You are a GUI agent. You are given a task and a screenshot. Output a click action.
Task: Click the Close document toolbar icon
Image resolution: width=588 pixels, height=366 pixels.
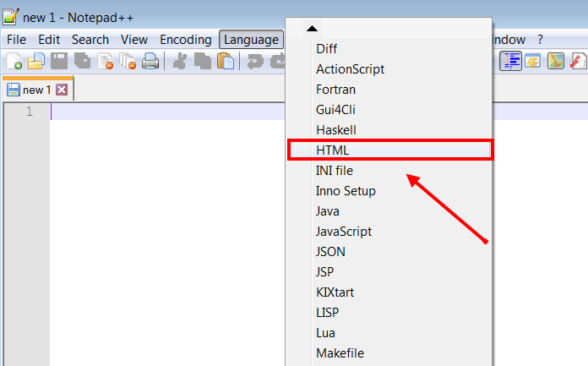click(105, 61)
